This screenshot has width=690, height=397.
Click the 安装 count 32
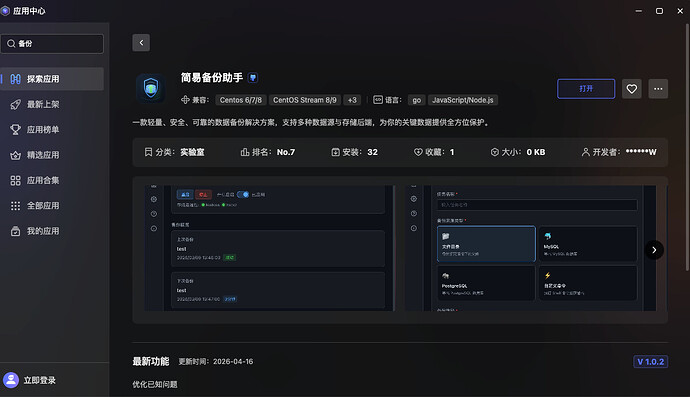click(x=372, y=152)
